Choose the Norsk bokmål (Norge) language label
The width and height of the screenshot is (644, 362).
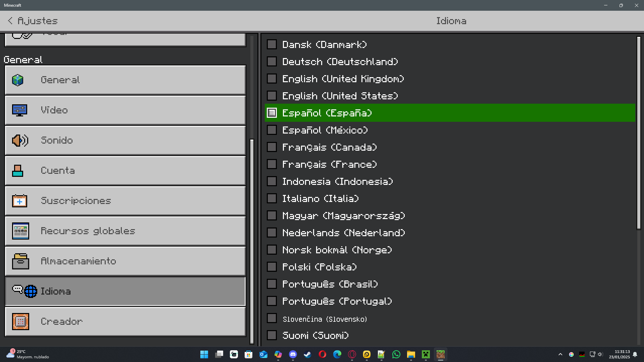[337, 250]
